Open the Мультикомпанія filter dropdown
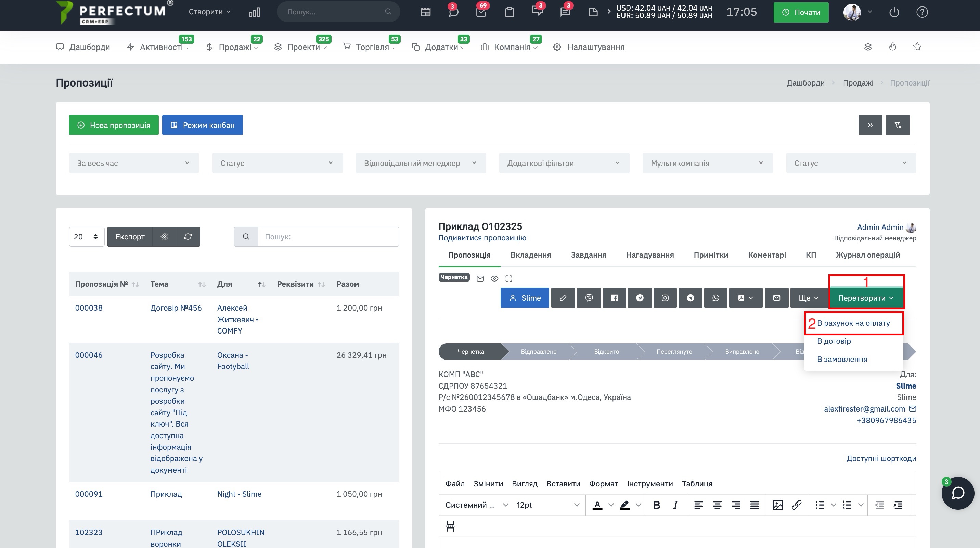The image size is (980, 548). (707, 163)
